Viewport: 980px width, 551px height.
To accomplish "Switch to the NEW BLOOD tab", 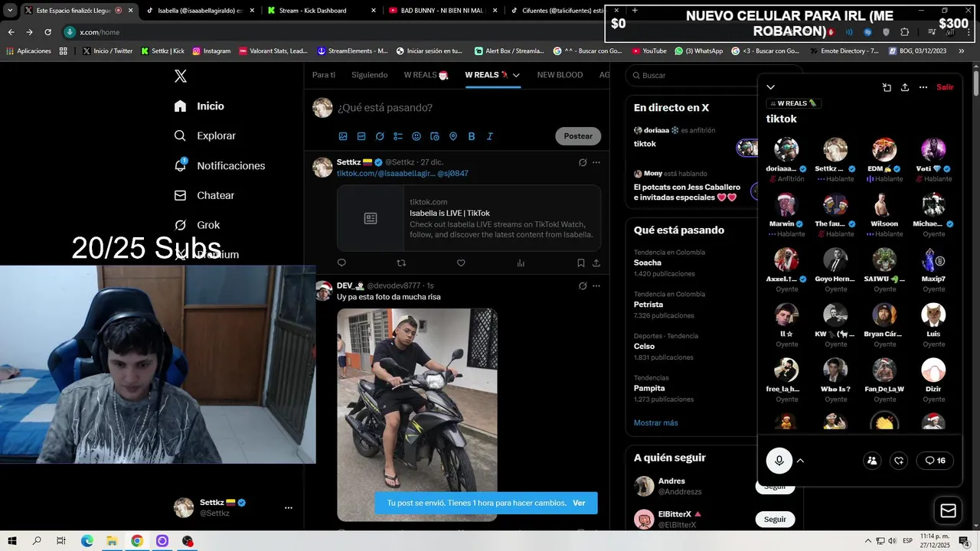I will click(560, 75).
